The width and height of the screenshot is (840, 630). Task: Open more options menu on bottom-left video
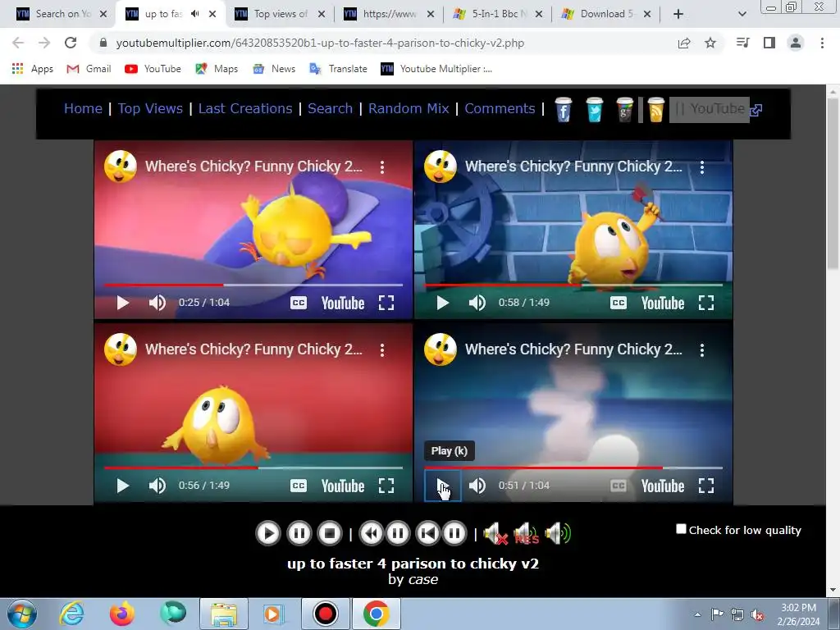click(x=382, y=350)
